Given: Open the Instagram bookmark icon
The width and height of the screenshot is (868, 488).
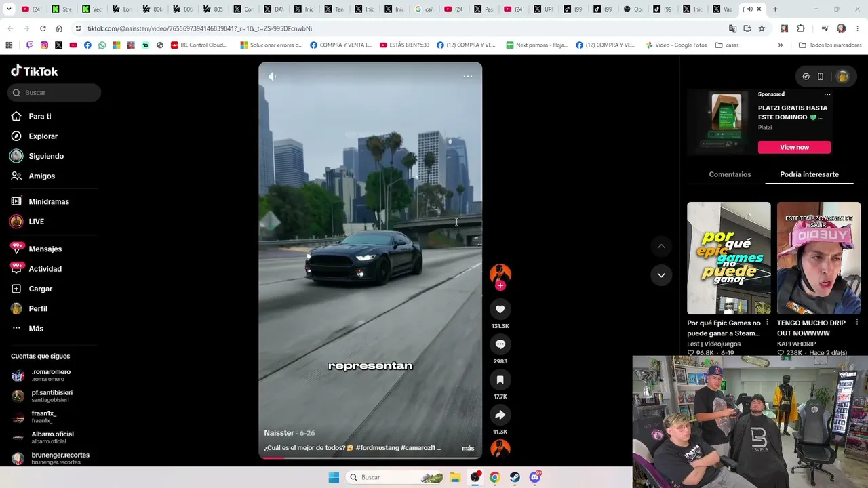Looking at the screenshot, I should 44,45.
